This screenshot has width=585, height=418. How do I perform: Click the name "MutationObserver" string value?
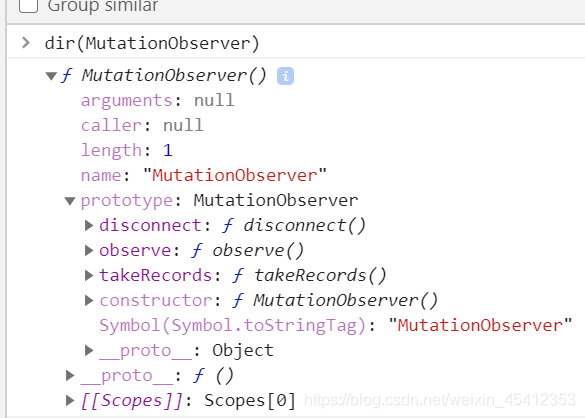click(x=235, y=175)
